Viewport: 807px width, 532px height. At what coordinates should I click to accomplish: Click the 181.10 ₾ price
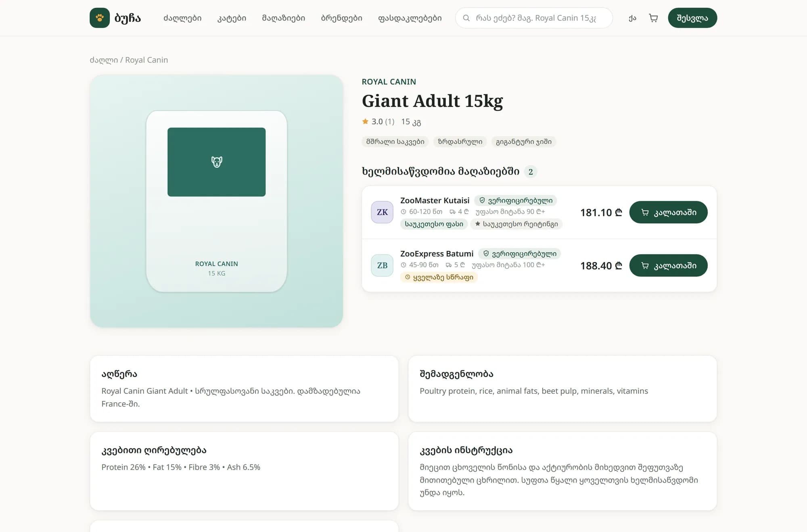click(601, 213)
